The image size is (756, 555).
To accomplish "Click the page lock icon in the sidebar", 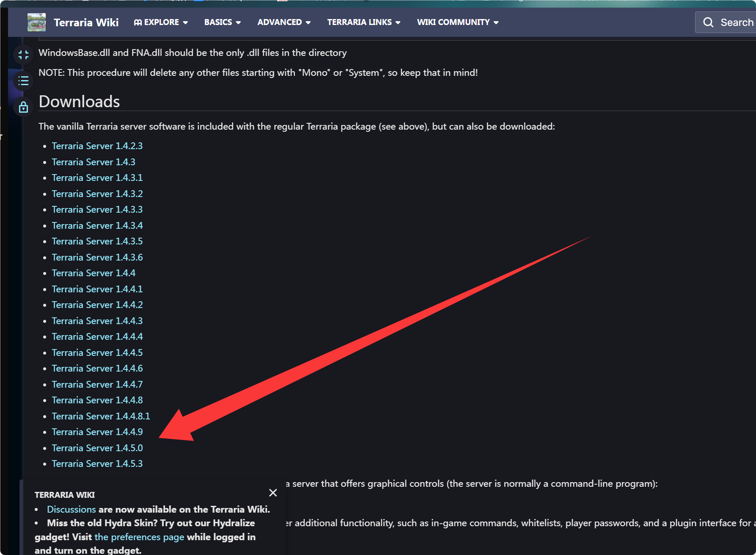I will [x=24, y=107].
